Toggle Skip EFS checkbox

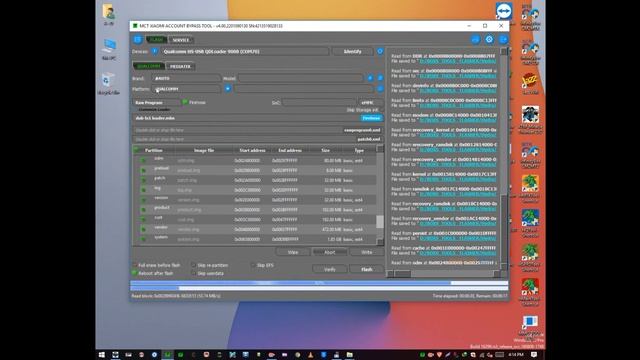[253, 265]
